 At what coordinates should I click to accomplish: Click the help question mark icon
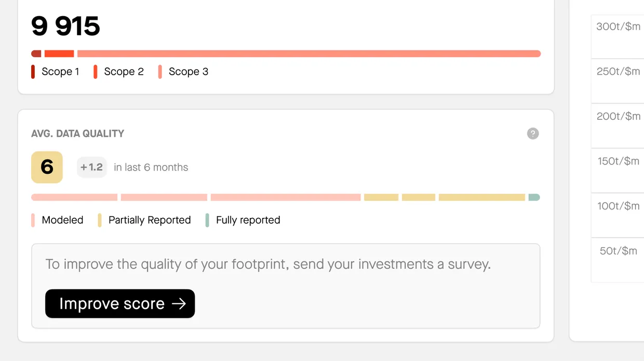(533, 134)
